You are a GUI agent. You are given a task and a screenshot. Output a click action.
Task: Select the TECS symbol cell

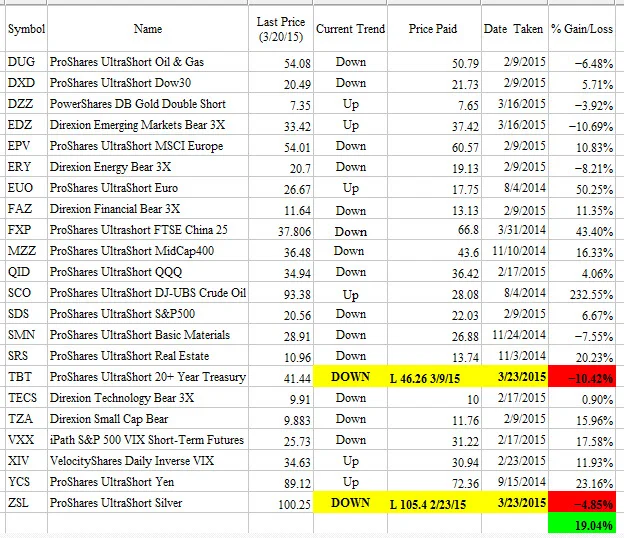26,398
